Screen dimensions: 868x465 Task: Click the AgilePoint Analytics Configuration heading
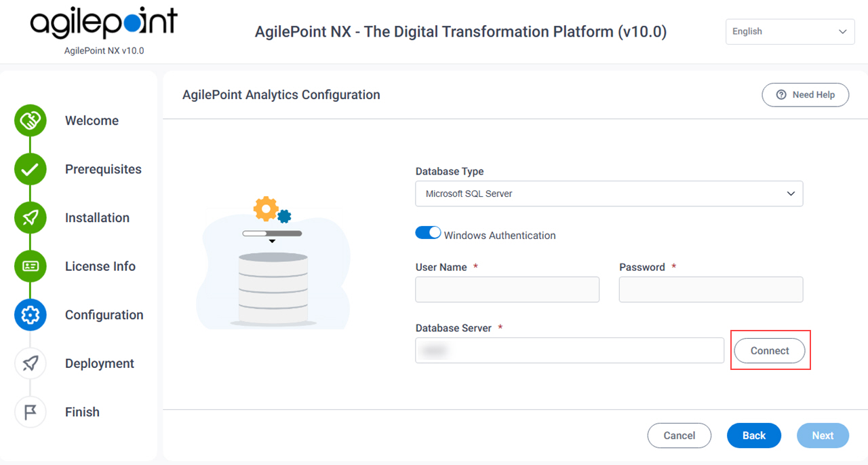point(281,95)
